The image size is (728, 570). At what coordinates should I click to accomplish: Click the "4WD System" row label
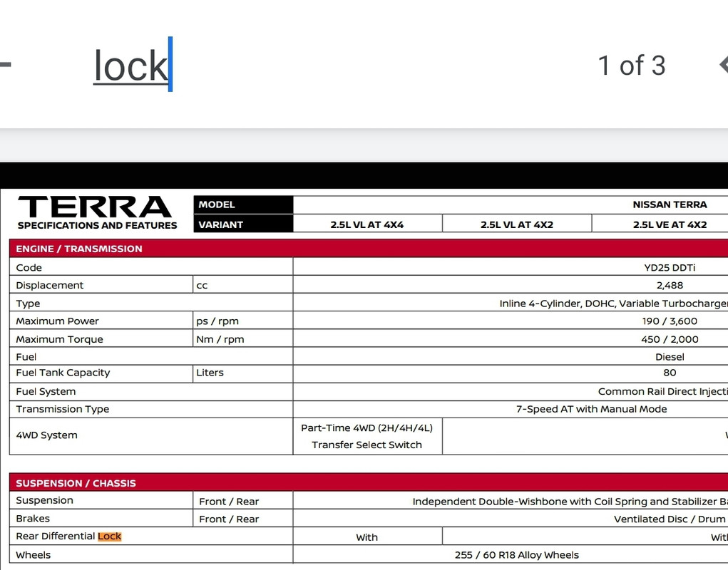pos(46,435)
